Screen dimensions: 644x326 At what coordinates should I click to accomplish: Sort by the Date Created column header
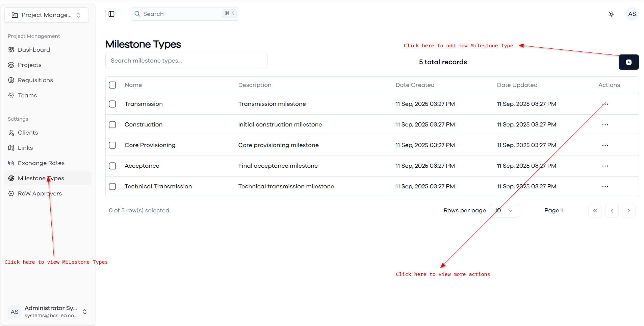click(415, 85)
